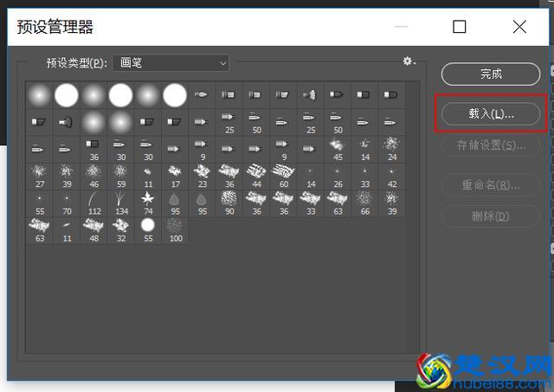Choose the textured brush sized 100
554x392 pixels.
(x=175, y=230)
